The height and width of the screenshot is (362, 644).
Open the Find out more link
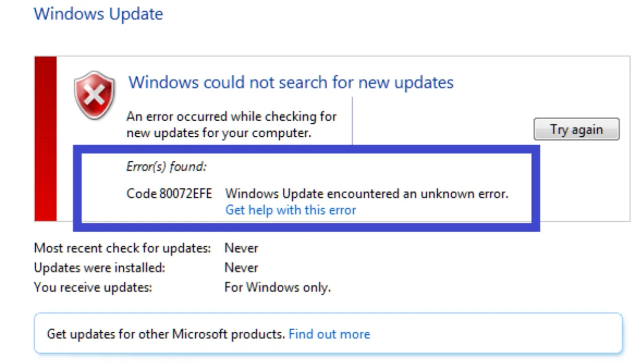pos(329,334)
